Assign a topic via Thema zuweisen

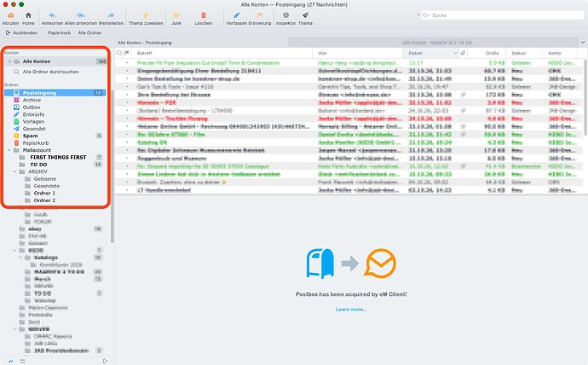146,19
